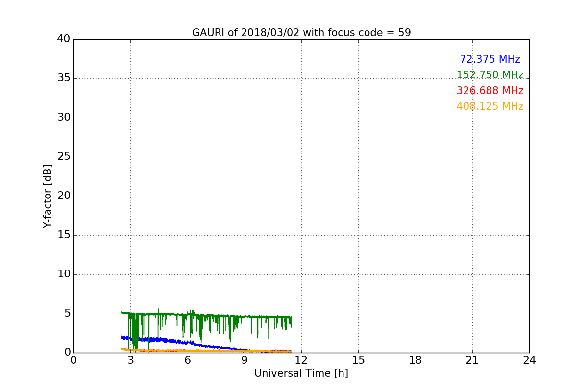Click the y-axis tick label 20
The width and height of the screenshot is (588, 392).
[64, 196]
